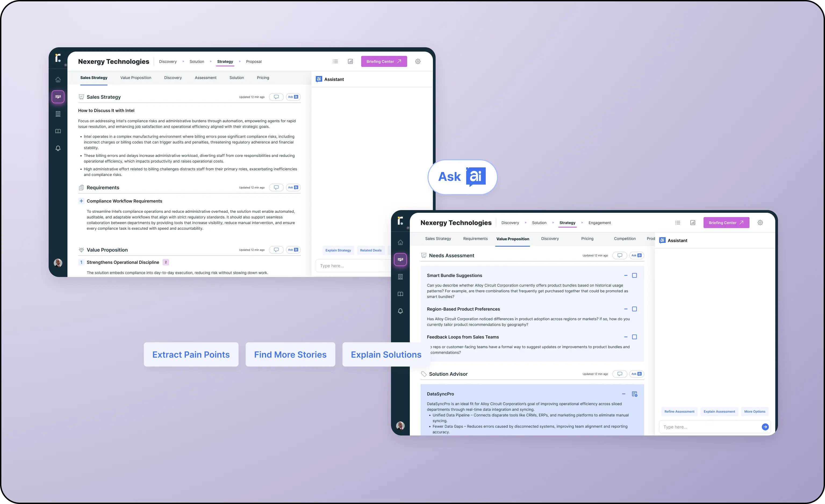Open settings gear in Sales Strategy window header
The height and width of the screenshot is (504, 825).
418,62
